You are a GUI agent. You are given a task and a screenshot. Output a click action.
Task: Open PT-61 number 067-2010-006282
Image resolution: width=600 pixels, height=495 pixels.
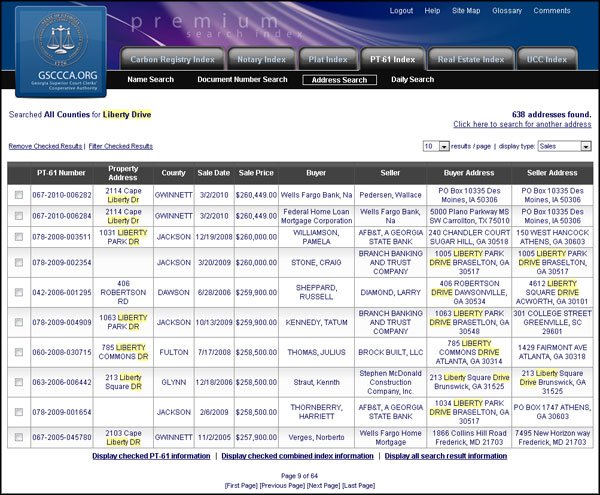click(62, 195)
